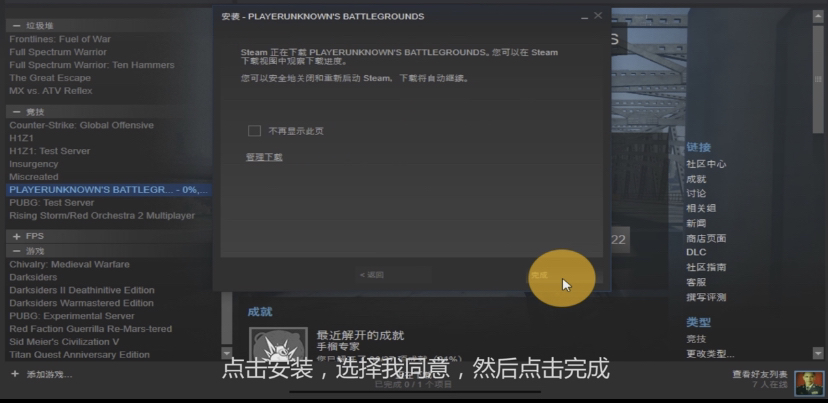Click the right page scrollbar thumb
The width and height of the screenshot is (828, 403).
click(818, 79)
